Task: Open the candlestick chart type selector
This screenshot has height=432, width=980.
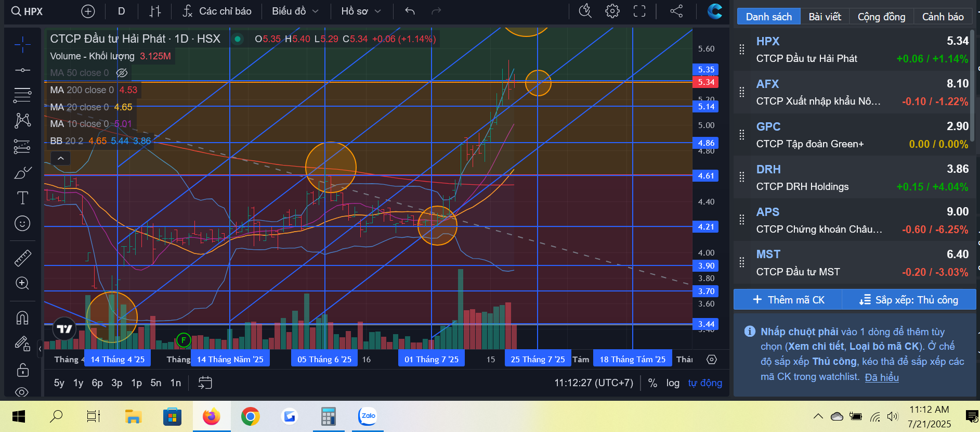Action: pos(155,11)
